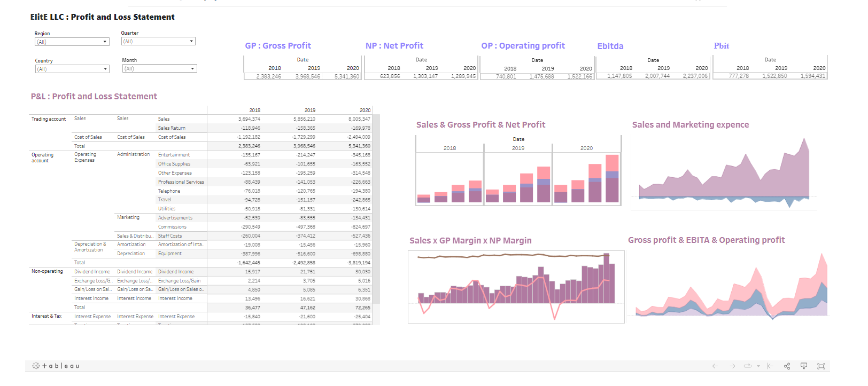Select the Professional Services row label
The width and height of the screenshot is (868, 386).
[181, 182]
